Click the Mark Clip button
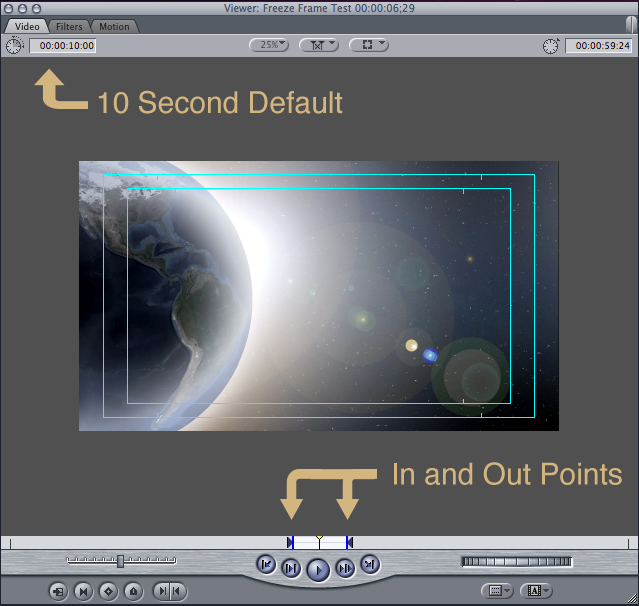 point(84,591)
